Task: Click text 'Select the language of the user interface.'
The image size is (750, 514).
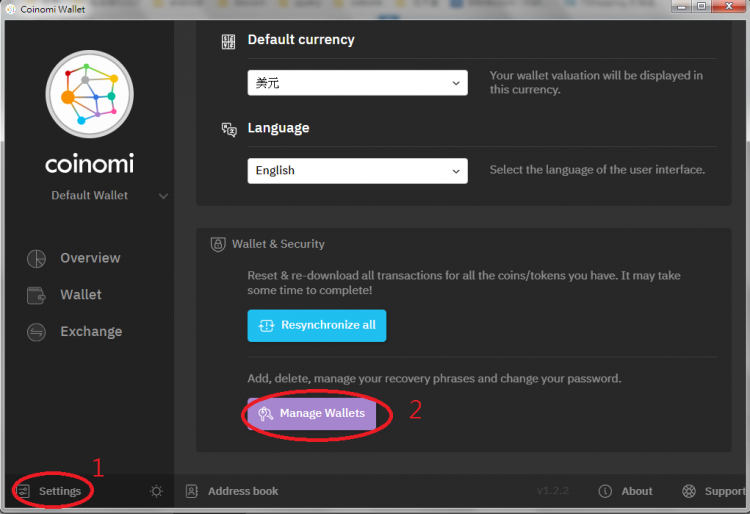Action: click(597, 170)
